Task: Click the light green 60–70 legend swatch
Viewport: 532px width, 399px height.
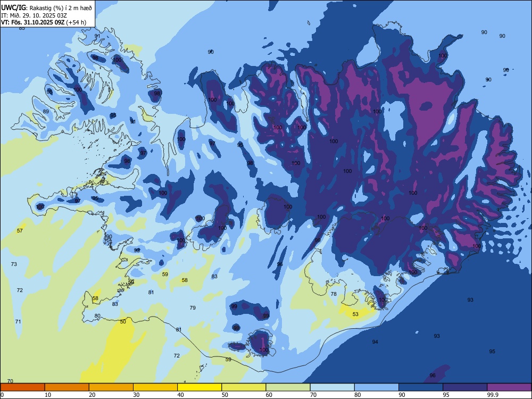Action: [x=288, y=387]
